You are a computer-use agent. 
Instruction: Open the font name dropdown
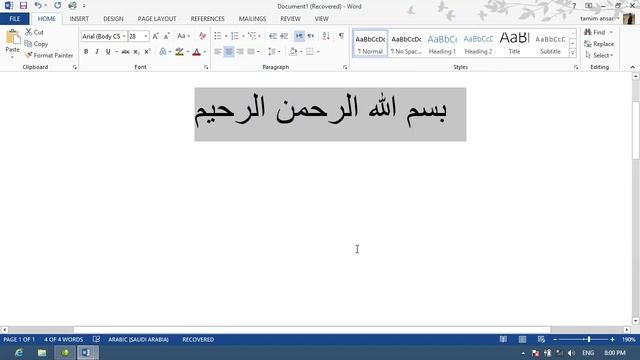click(x=124, y=36)
